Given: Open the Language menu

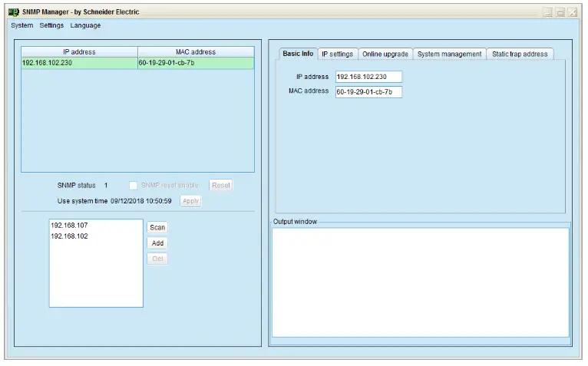Looking at the screenshot, I should pyautogui.click(x=85, y=25).
